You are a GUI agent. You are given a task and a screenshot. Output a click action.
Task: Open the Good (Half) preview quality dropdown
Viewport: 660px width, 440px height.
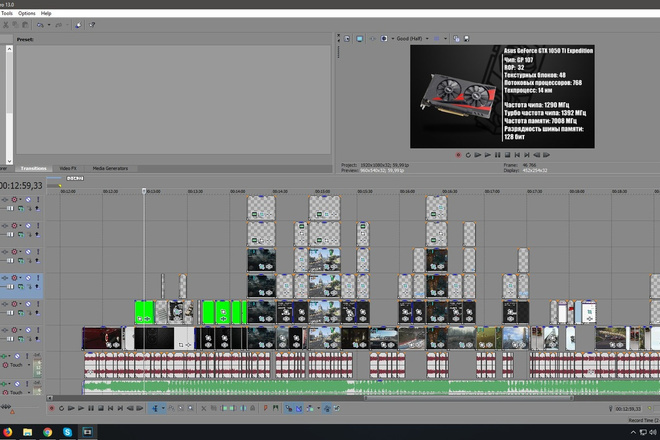412,38
